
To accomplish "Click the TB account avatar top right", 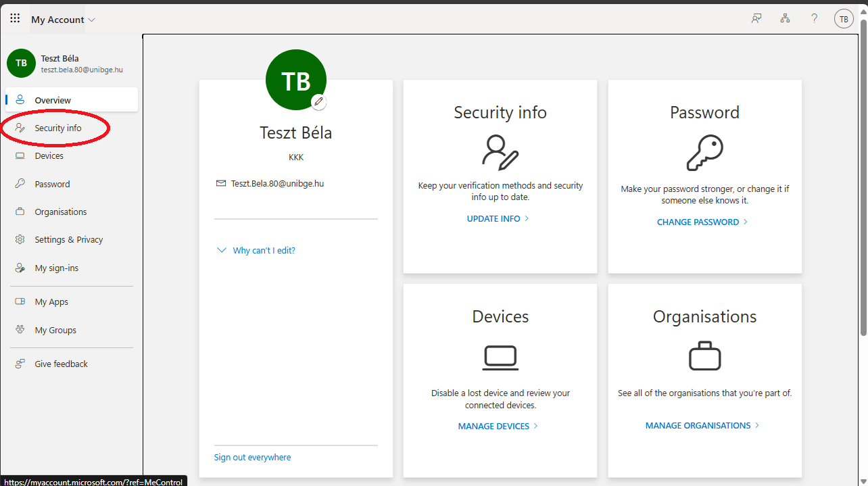I will click(x=844, y=19).
